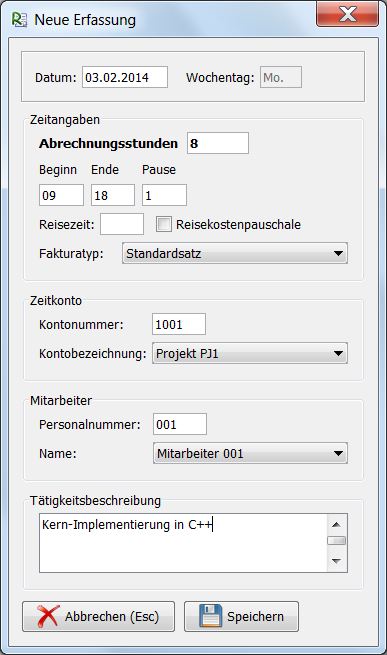The height and width of the screenshot is (655, 387).
Task: Close the Neue Erfassung dialog
Action: click(347, 15)
